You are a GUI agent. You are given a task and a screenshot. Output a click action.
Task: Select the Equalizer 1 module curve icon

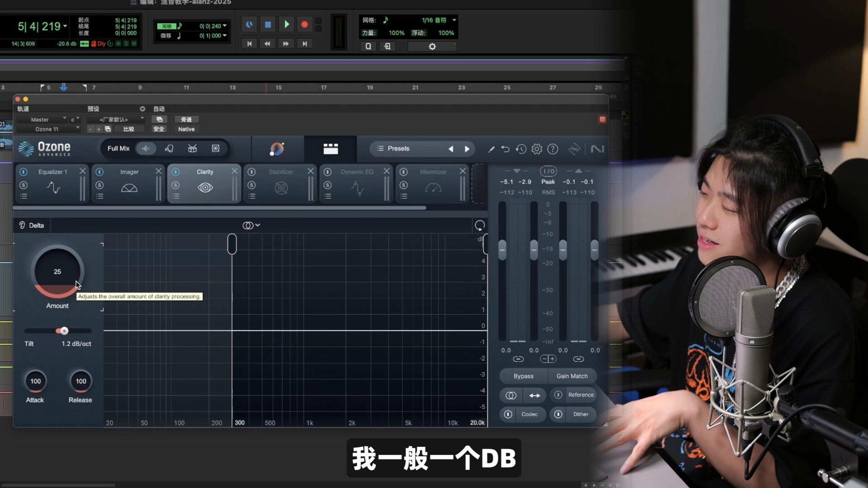[53, 187]
